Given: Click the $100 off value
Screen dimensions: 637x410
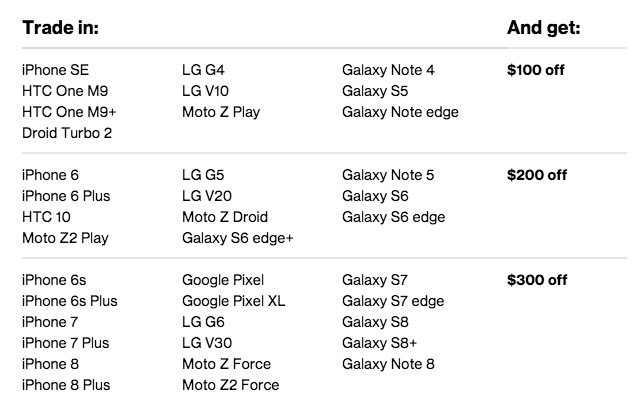Looking at the screenshot, I should (537, 70).
